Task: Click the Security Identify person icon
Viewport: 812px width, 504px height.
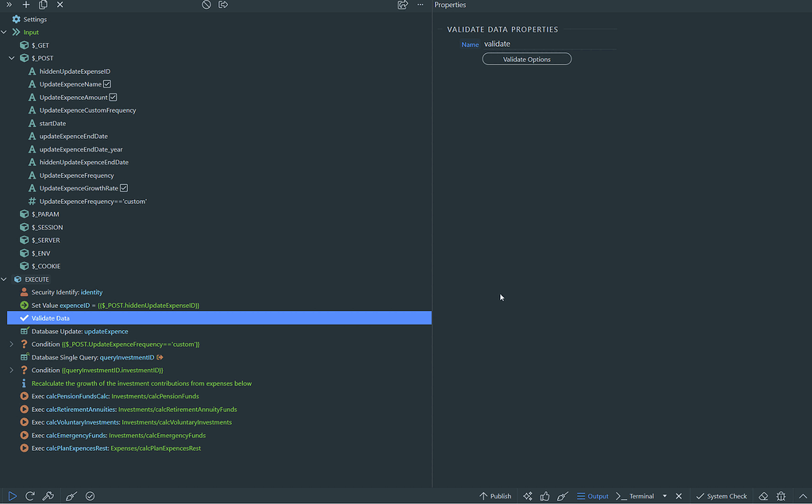Action: coord(25,292)
